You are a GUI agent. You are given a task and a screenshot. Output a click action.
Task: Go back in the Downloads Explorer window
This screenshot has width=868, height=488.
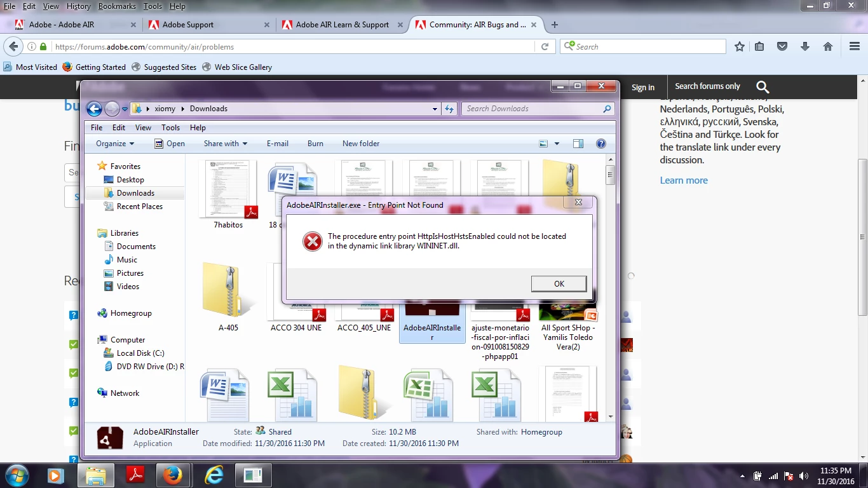[x=94, y=109]
